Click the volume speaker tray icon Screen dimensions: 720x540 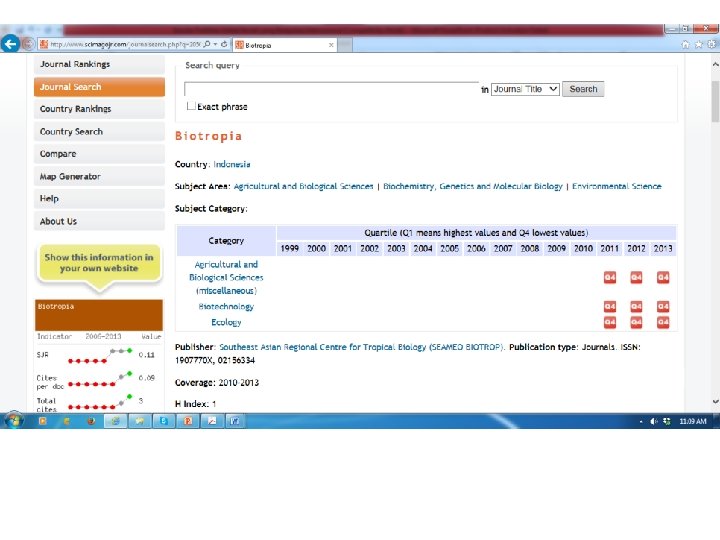(x=654, y=421)
